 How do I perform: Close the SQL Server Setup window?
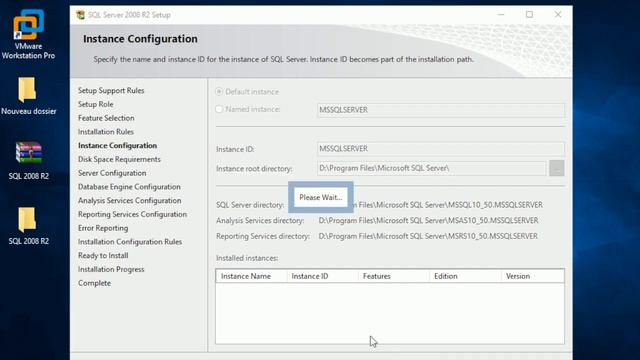[x=558, y=15]
